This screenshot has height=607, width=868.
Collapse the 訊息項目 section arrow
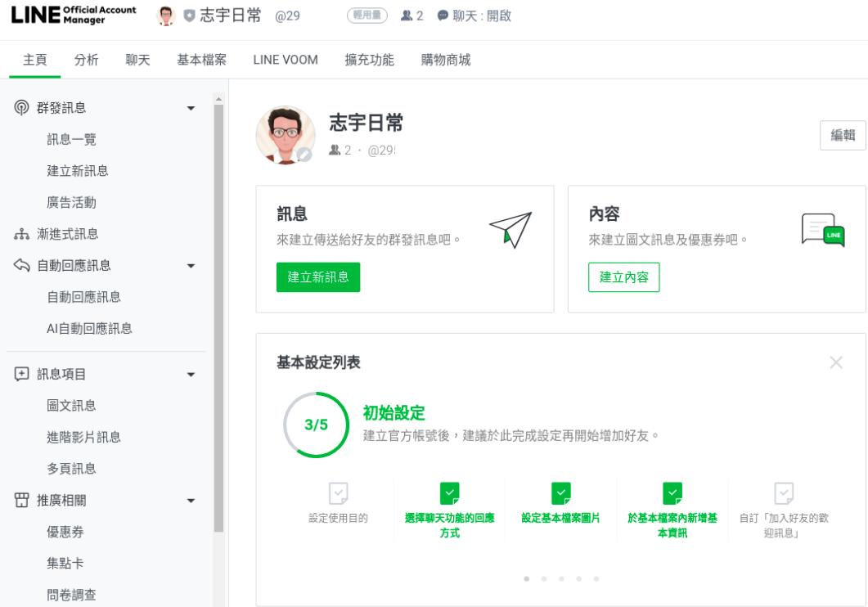tap(191, 375)
